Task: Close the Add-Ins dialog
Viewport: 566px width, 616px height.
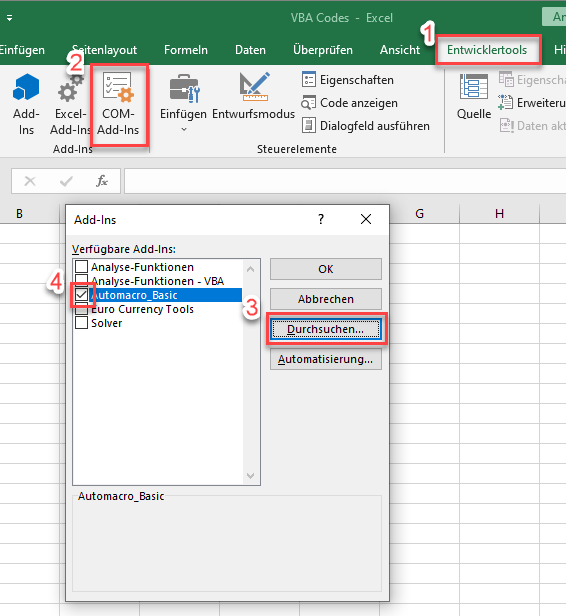Action: pos(366,219)
